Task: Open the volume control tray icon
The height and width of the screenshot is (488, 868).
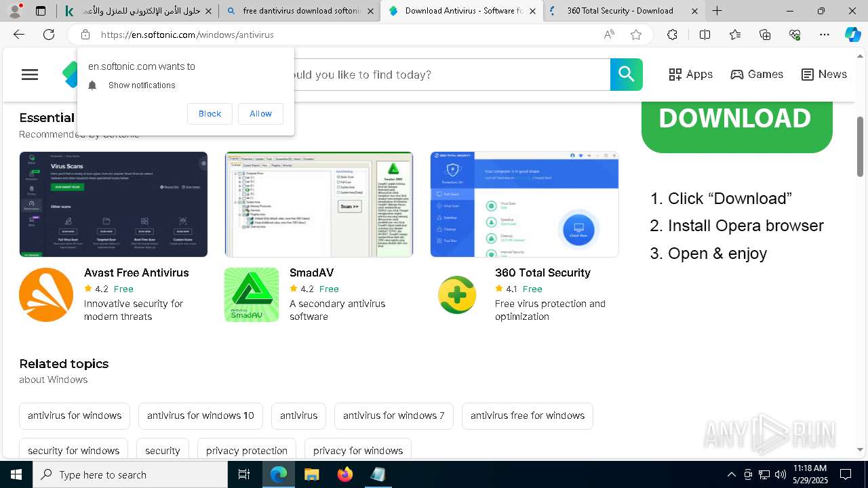Action: click(x=780, y=474)
